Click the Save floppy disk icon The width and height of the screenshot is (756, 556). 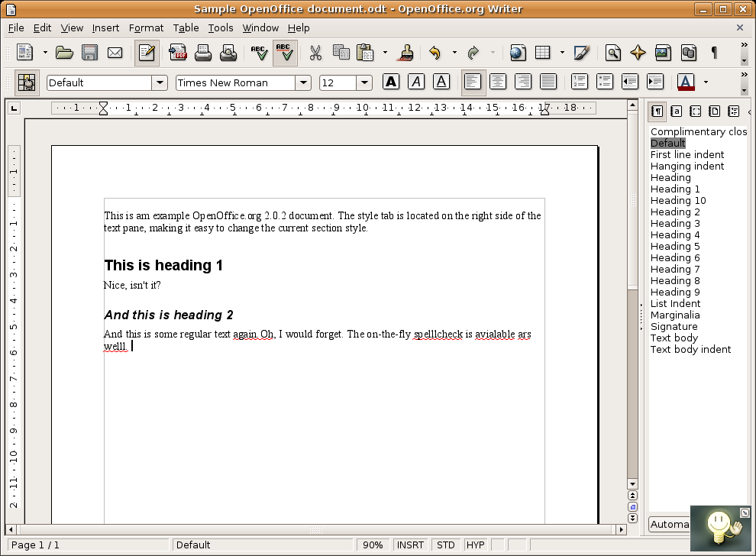pyautogui.click(x=89, y=53)
